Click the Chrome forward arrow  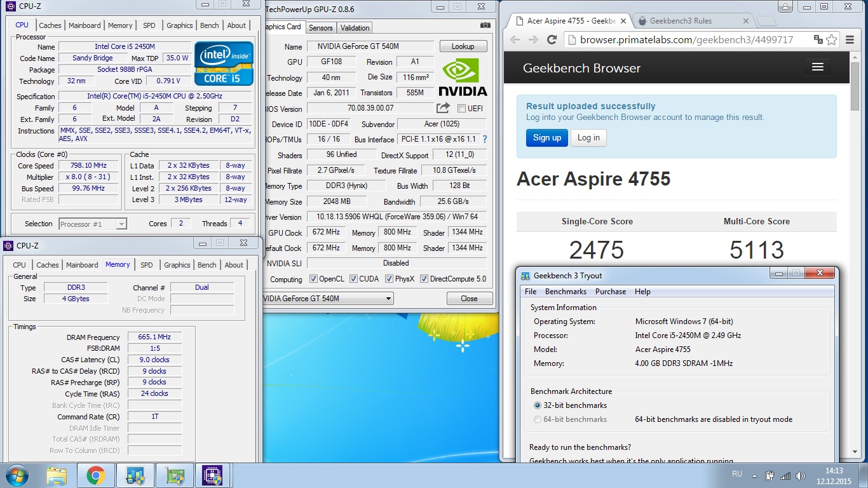533,39
